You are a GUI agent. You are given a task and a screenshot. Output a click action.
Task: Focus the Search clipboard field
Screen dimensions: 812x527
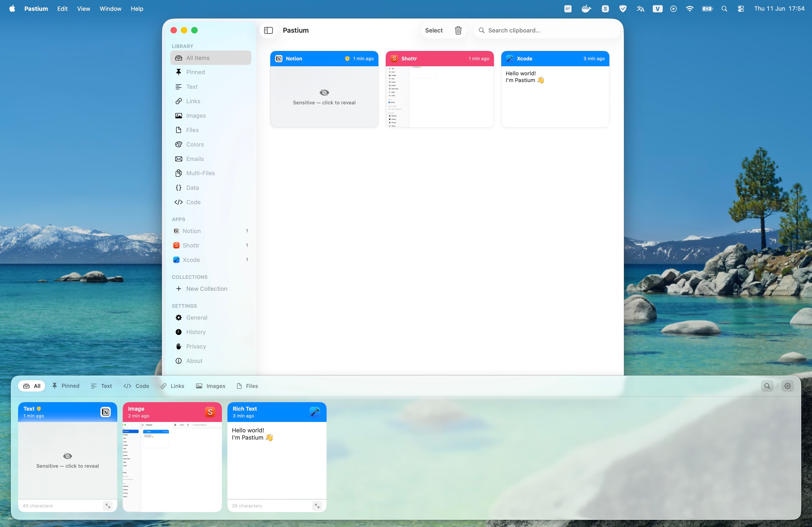[x=547, y=30]
